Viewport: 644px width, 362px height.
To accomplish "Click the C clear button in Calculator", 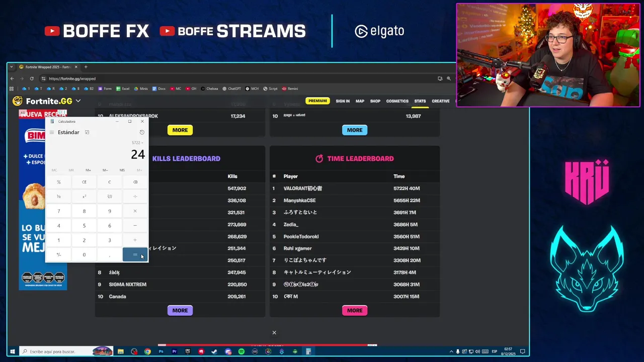I will [110, 182].
